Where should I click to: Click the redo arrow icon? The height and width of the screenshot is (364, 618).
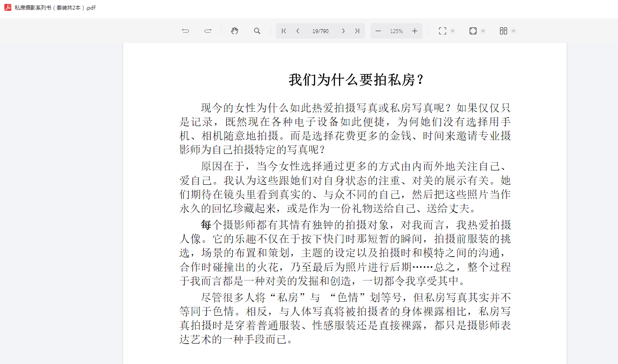[x=208, y=31]
